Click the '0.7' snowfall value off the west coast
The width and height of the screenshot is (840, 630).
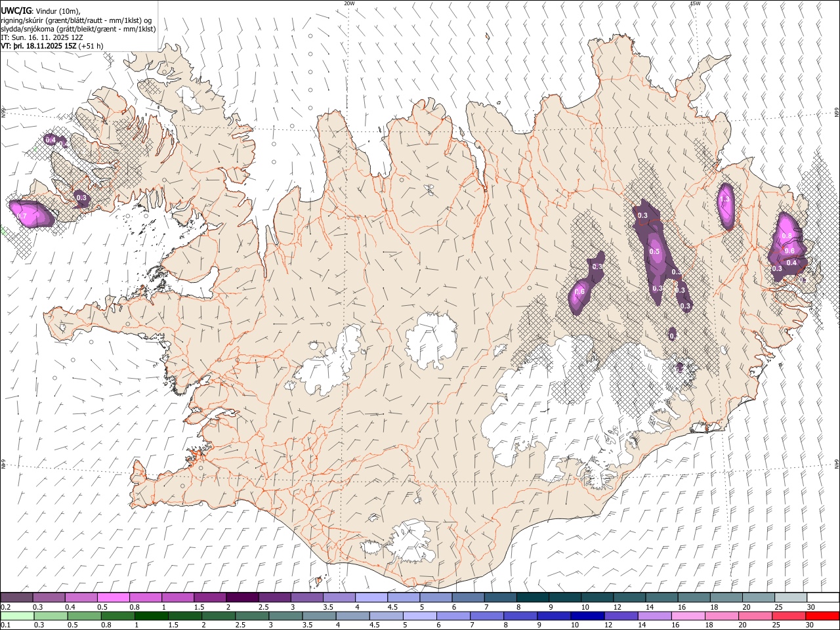pos(22,216)
